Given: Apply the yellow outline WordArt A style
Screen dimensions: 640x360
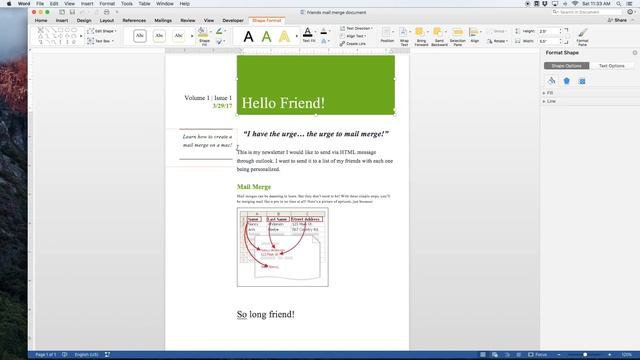Looking at the screenshot, I should tap(284, 37).
